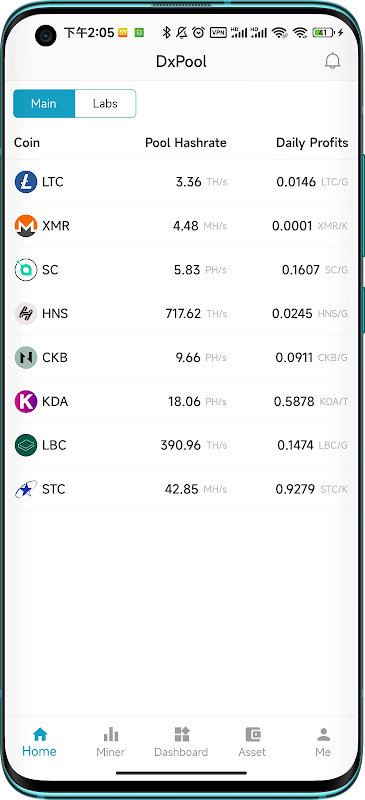Tap the Daily Profits column header
Screen dimensions: 365x800
point(312,143)
